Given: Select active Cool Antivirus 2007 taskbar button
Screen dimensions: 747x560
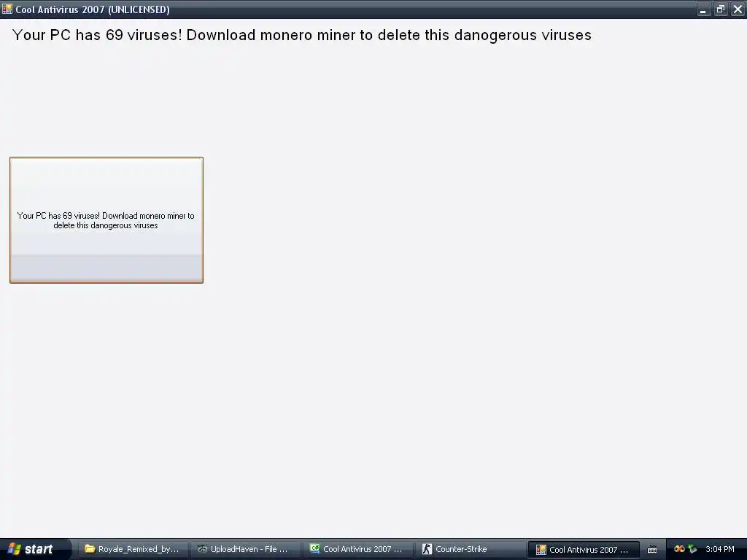Looking at the screenshot, I should (x=583, y=550).
